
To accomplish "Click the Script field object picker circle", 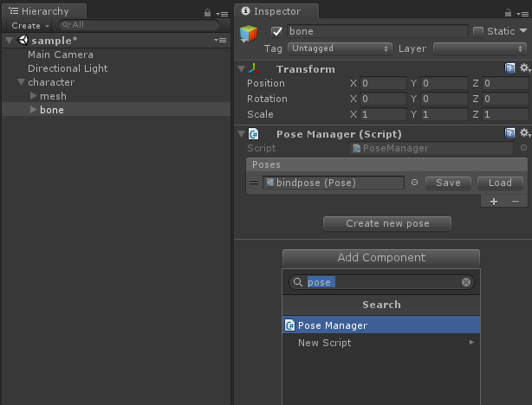I will (523, 148).
